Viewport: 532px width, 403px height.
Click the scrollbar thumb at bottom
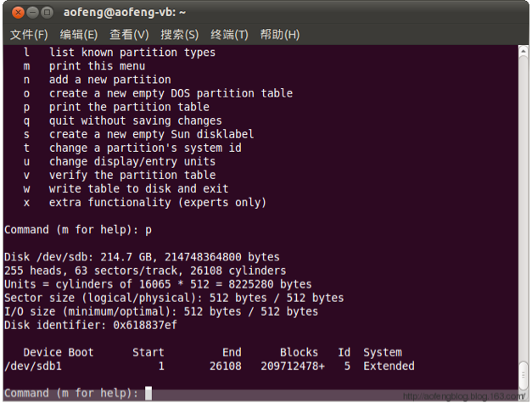point(524,374)
